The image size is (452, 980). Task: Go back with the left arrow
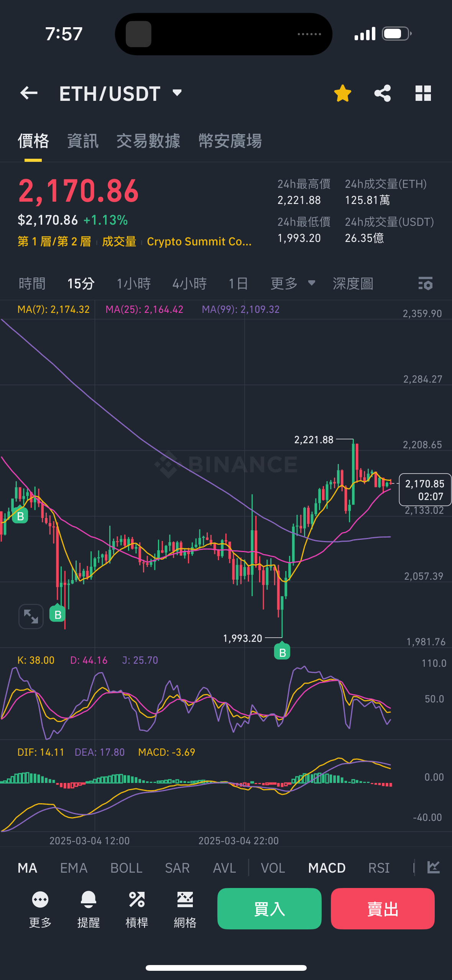tap(29, 93)
